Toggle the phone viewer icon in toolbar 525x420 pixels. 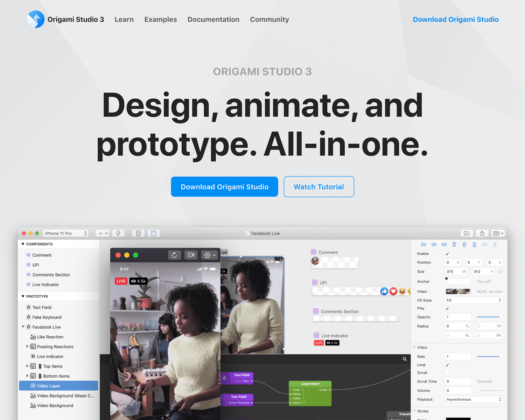pos(138,233)
